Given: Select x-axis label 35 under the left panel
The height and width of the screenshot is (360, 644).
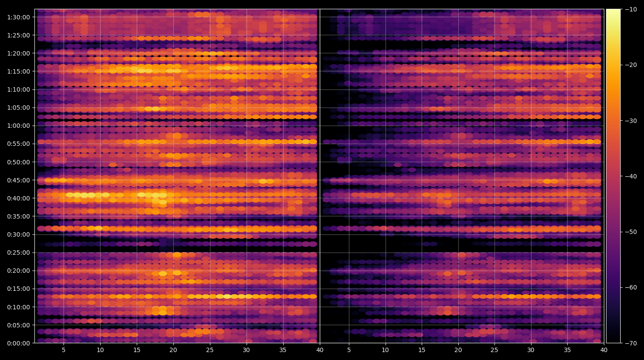Looking at the screenshot, I should 283,350.
